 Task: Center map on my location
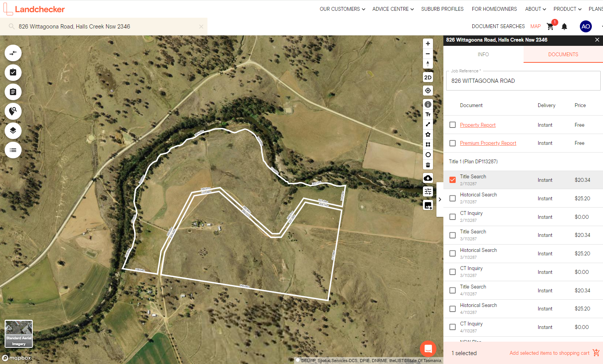click(428, 91)
